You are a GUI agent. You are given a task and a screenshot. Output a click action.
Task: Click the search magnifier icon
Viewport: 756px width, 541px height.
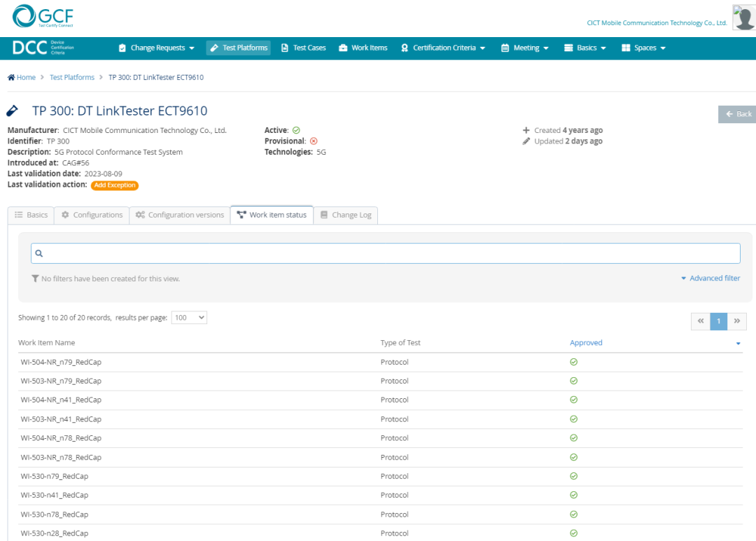tap(39, 253)
